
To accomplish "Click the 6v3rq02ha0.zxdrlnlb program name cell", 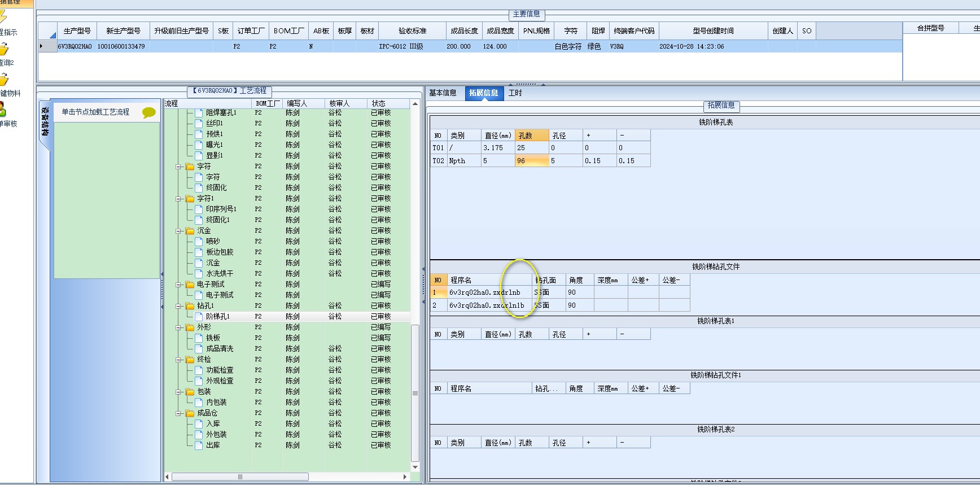I will point(490,305).
